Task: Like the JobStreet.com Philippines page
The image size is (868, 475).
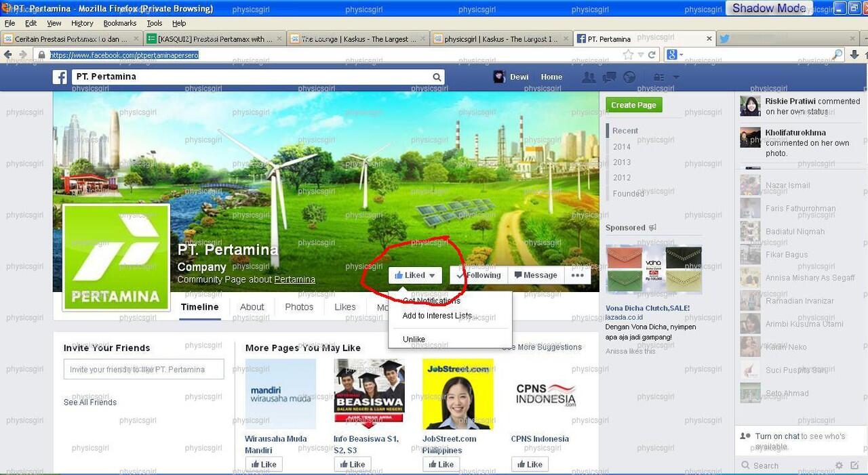Action: click(441, 465)
